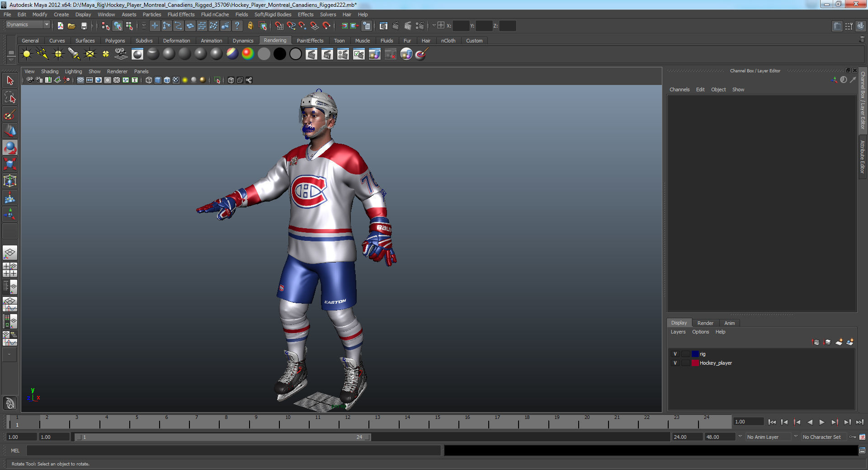The image size is (868, 470).
Task: Switch to the Polygons shelf tab
Action: coord(115,41)
